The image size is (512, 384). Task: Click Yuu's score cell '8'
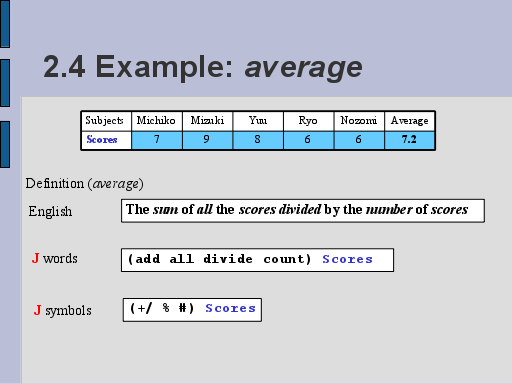click(x=258, y=140)
